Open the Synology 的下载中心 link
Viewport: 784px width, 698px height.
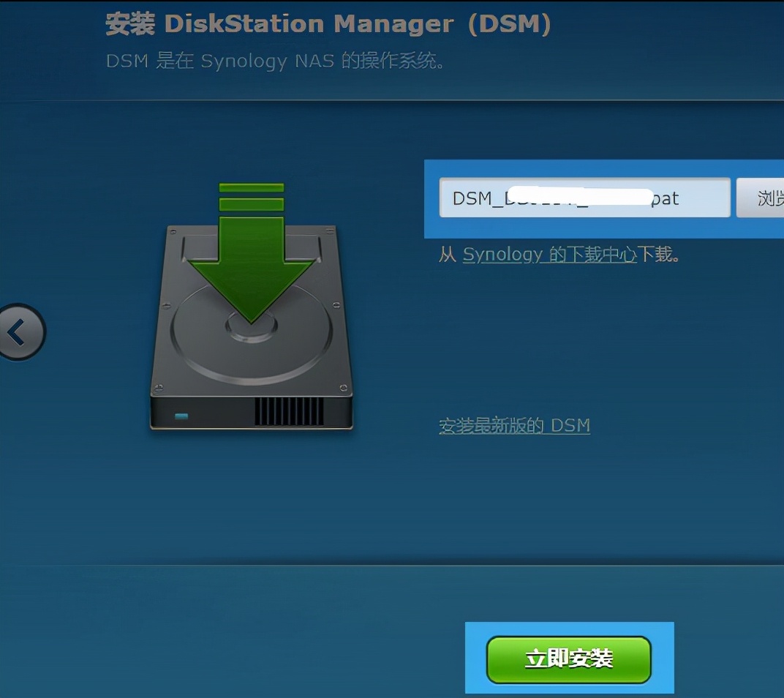(549, 255)
